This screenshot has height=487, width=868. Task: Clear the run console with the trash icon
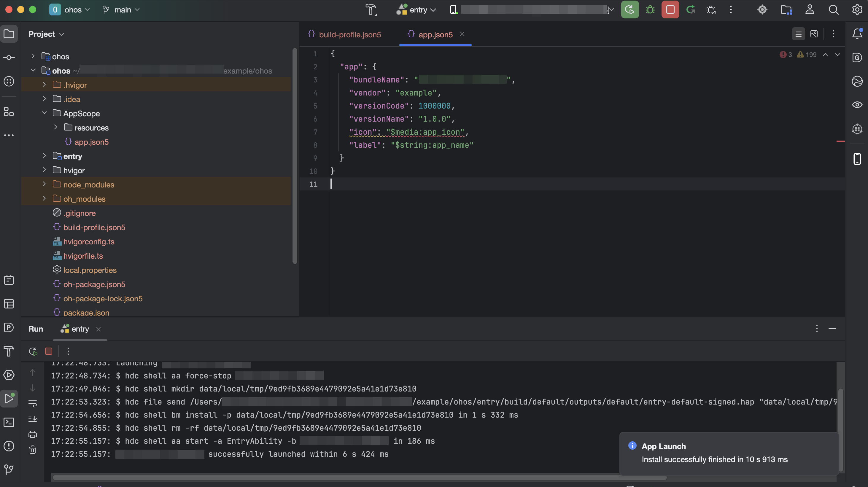tap(33, 450)
